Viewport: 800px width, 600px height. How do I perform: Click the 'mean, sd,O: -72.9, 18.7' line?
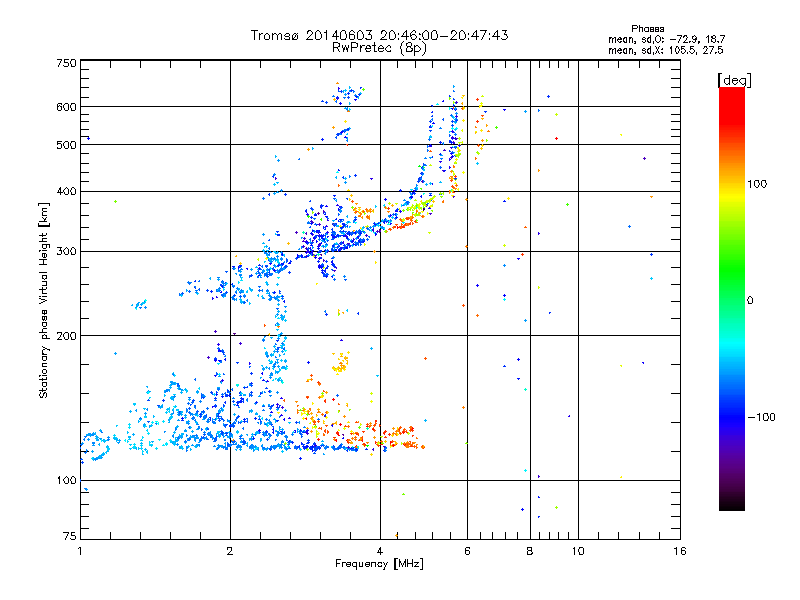666,39
